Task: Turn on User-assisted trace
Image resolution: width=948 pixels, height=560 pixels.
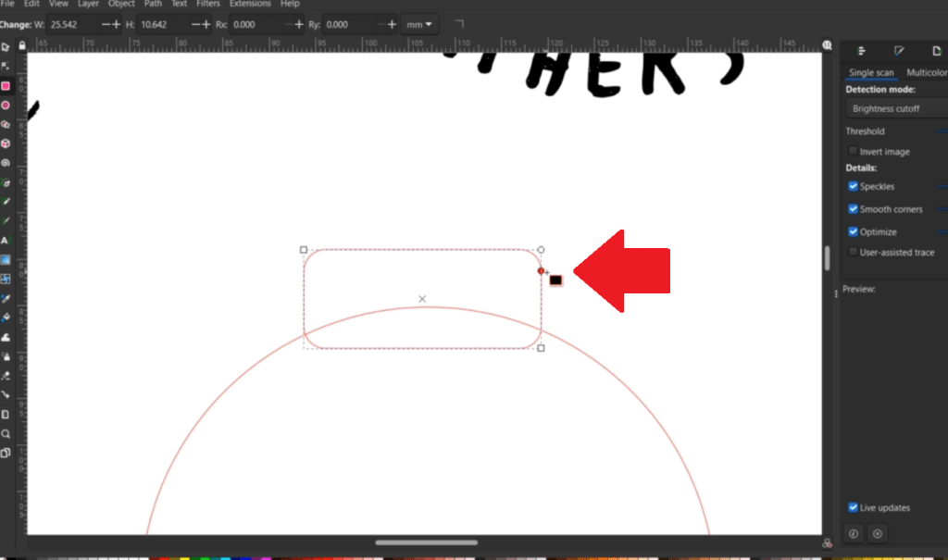Action: 853,252
